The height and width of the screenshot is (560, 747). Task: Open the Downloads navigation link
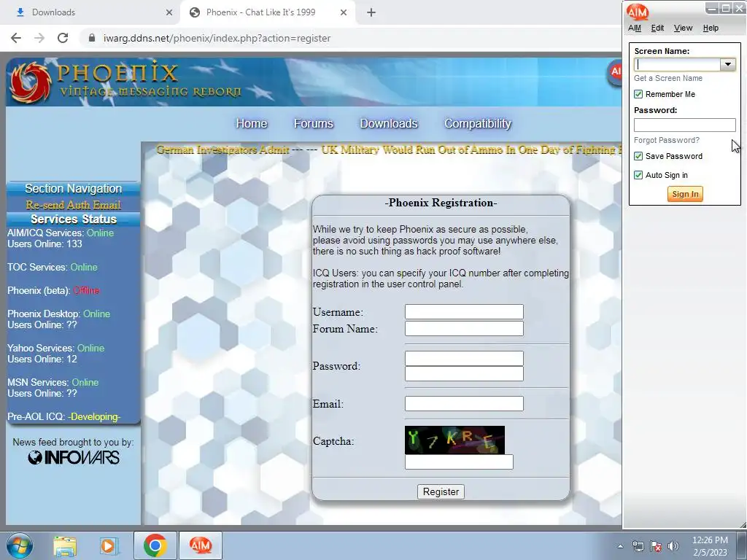[x=389, y=124]
